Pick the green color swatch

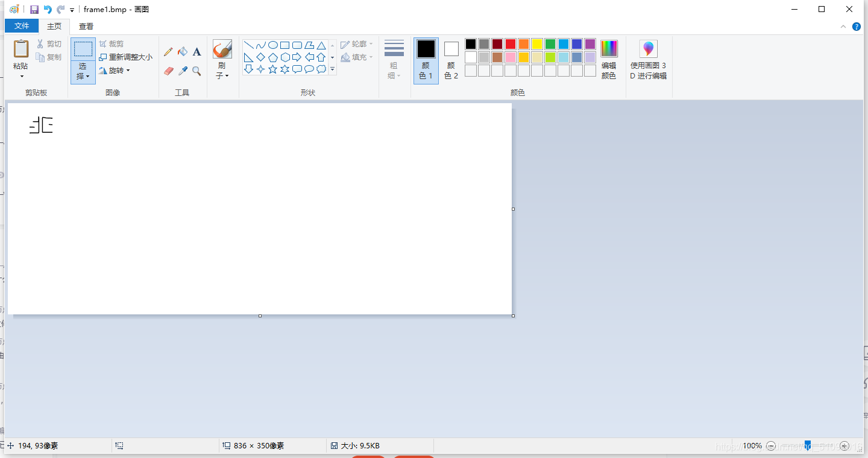550,44
